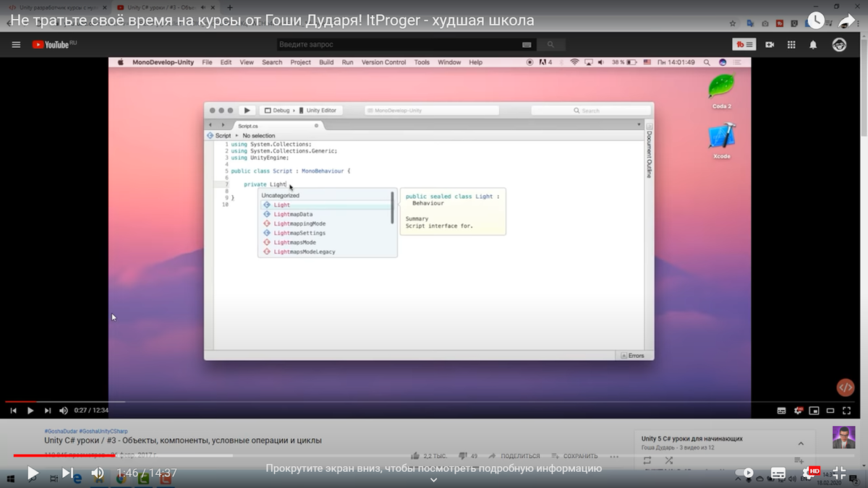Image resolution: width=868 pixels, height=488 pixels.
Task: Toggle playlist shuffle icon
Action: pos(668,461)
